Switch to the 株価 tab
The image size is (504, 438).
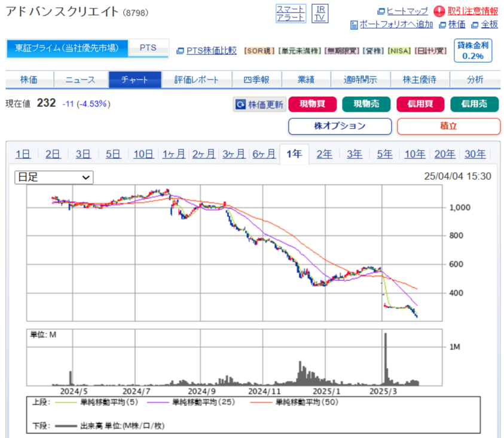tap(29, 79)
